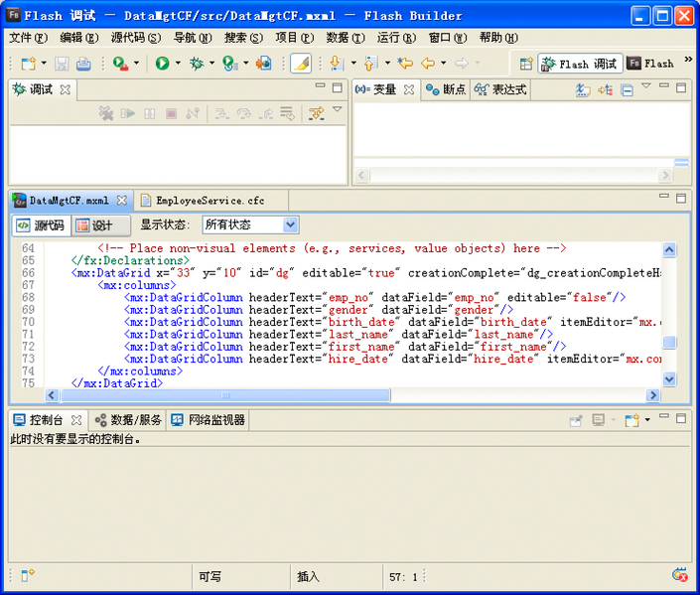Click the Run (green play) toolbar icon
The width and height of the screenshot is (700, 595).
coord(162,64)
